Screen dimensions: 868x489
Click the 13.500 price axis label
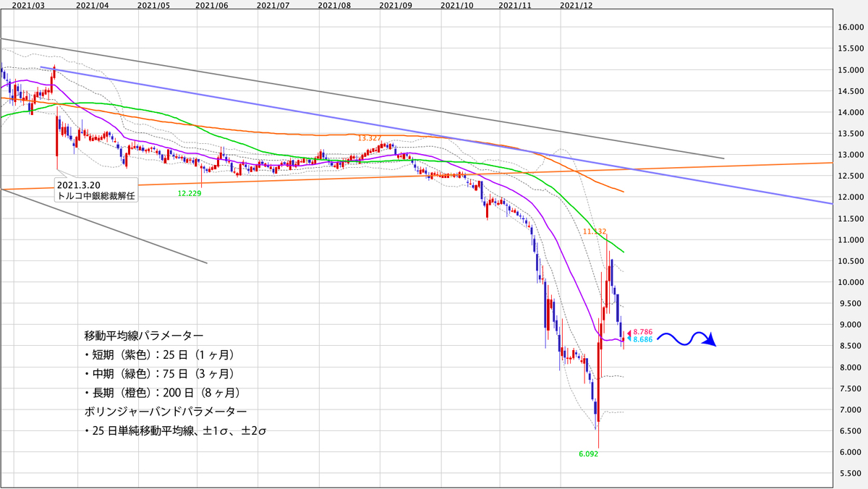click(x=851, y=134)
